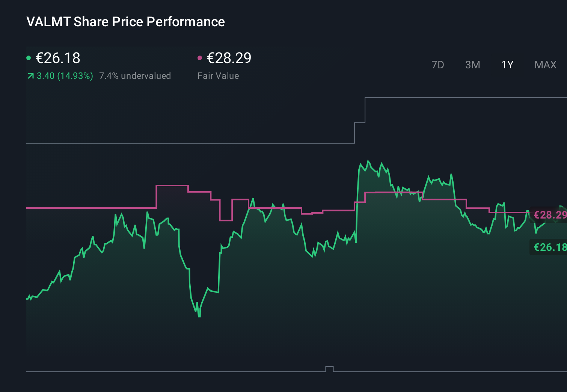This screenshot has height=392, width=567.
Task: Expand to the MAX time range
Action: coord(545,65)
